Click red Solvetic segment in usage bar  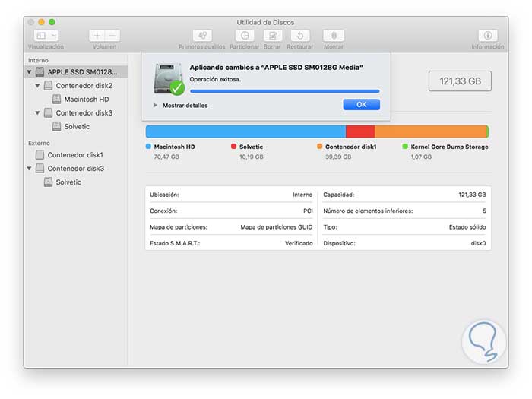point(360,131)
